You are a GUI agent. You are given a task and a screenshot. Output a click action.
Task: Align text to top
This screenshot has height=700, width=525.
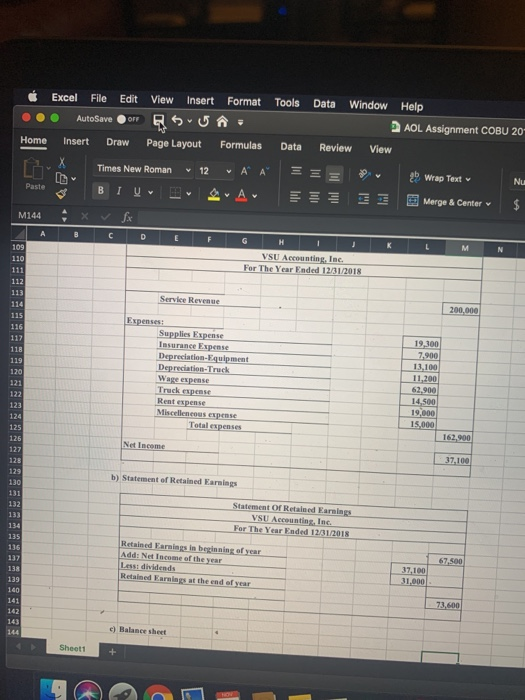[296, 171]
